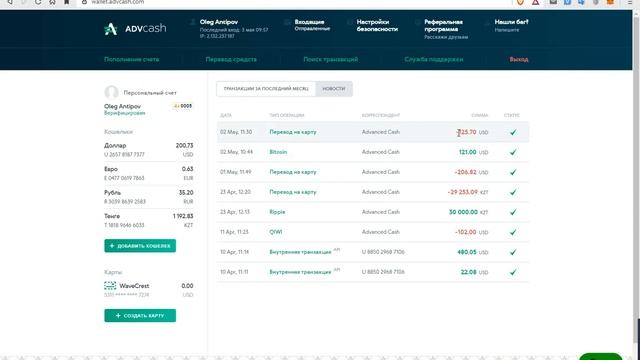640x360 pixels.
Task: Click the ADVcash logo
Action: [x=135, y=29]
